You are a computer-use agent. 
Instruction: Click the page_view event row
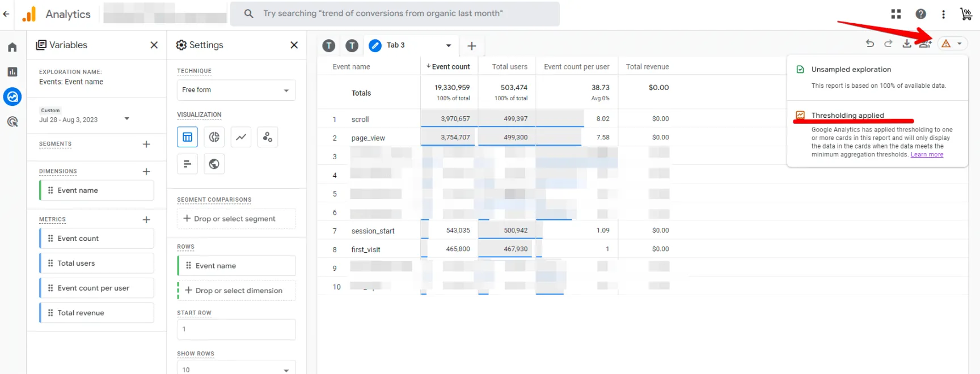coord(368,138)
